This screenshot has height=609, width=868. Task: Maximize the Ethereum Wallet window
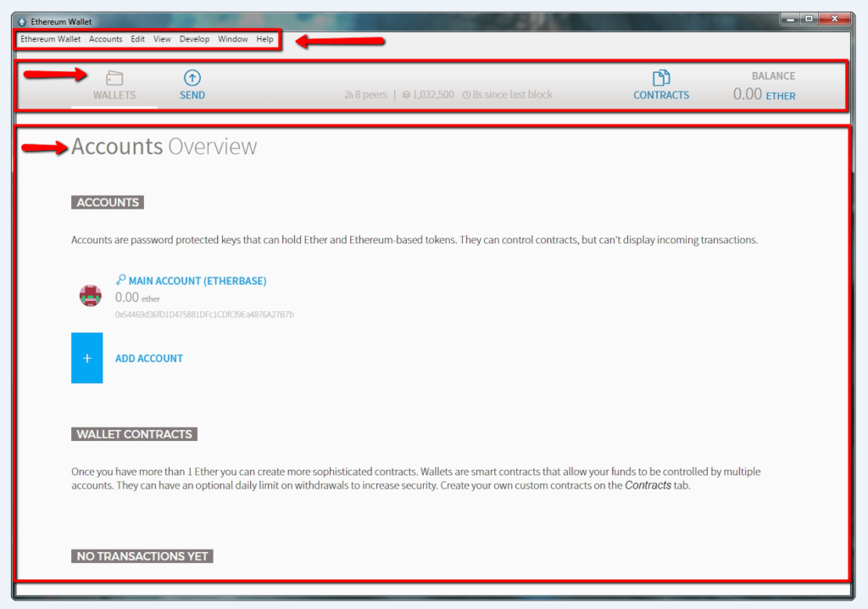809,19
